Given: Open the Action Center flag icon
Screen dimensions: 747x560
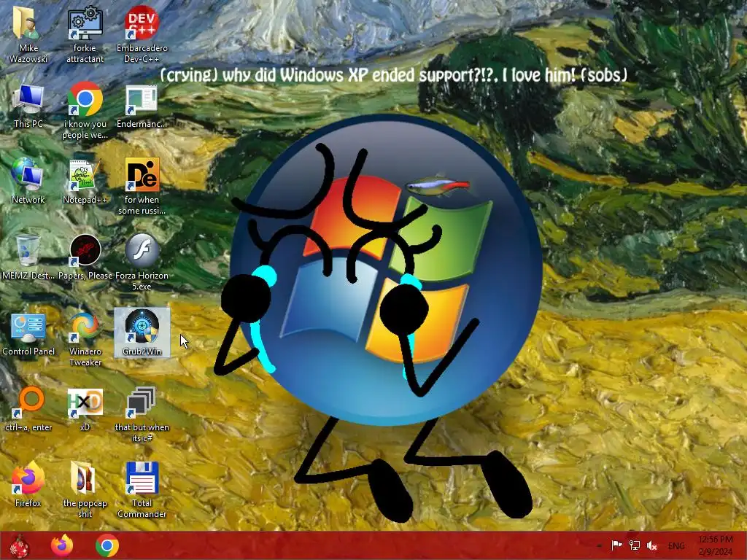Looking at the screenshot, I should (616, 545).
